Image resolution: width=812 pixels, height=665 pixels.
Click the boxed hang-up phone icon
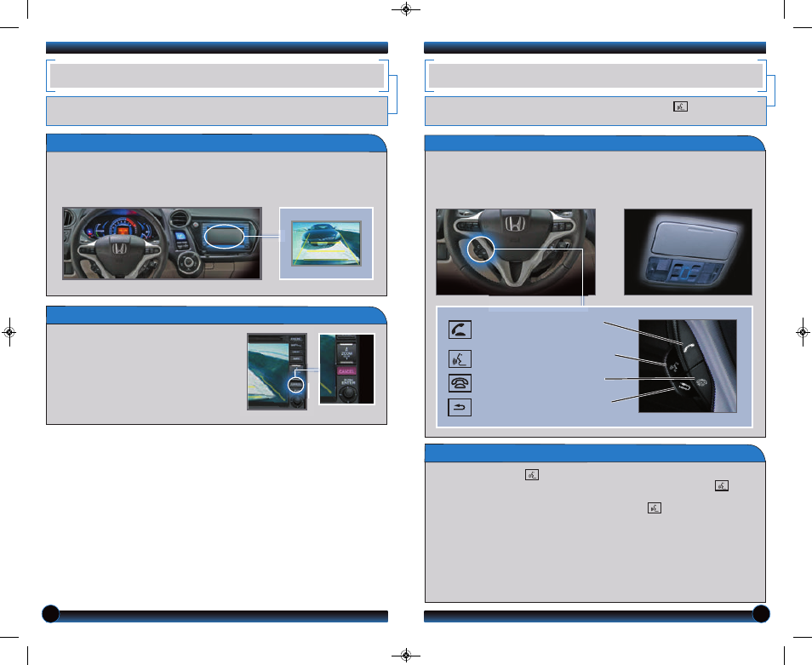460,383
